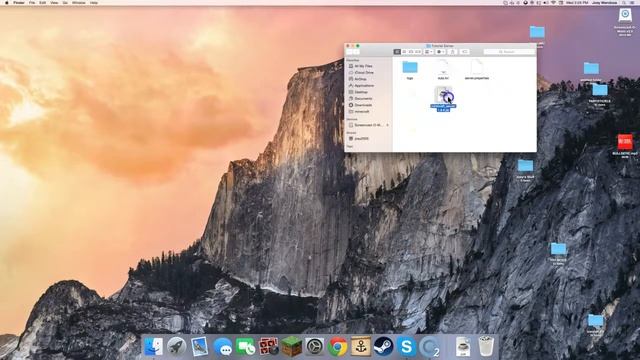Open the Apple menu
The width and height of the screenshot is (640, 360).
(6, 2)
